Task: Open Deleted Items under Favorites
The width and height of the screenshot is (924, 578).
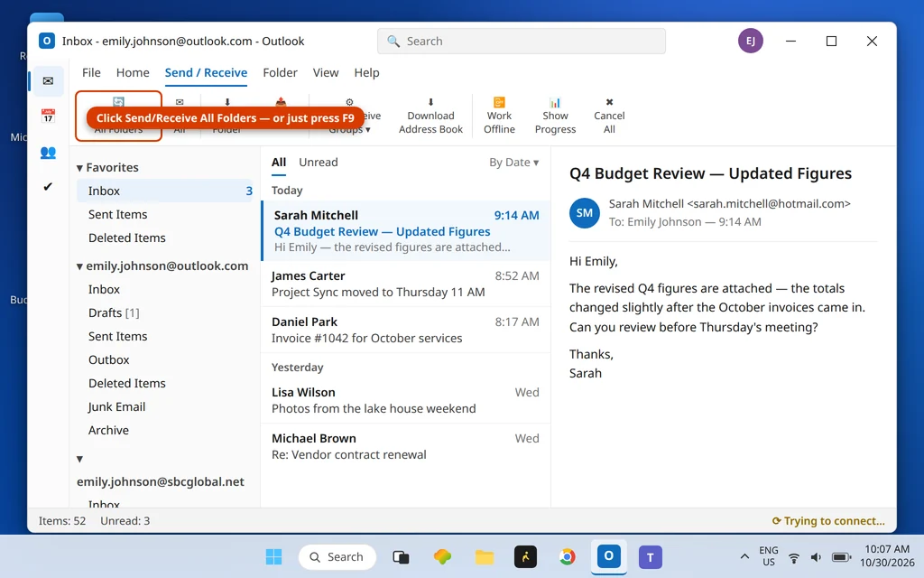Action: 165,238
